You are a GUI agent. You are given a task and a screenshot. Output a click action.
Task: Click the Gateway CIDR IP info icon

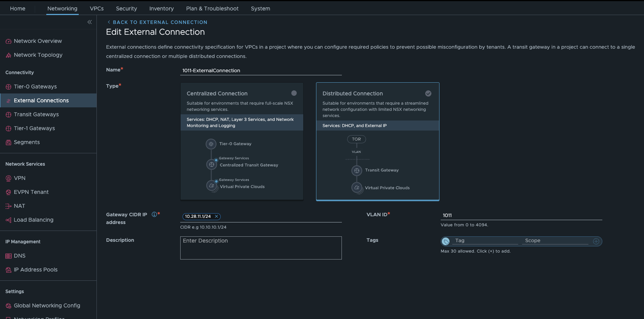click(154, 214)
